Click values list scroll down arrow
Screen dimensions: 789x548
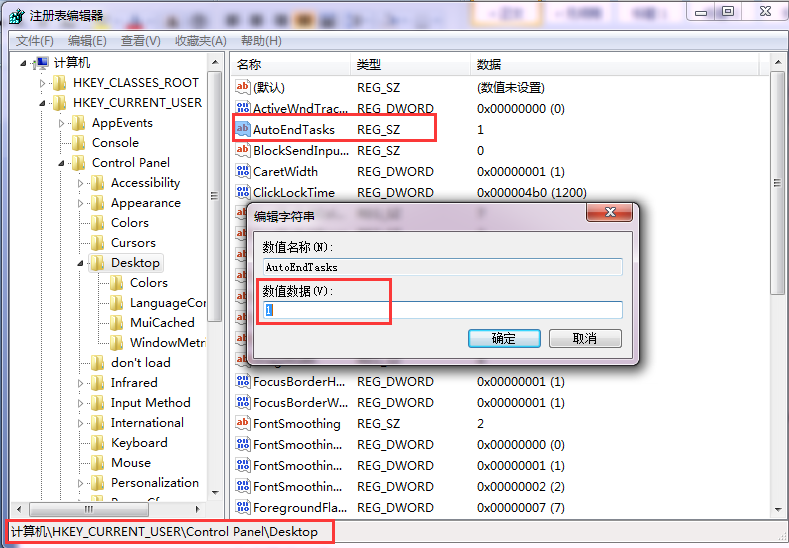777,510
